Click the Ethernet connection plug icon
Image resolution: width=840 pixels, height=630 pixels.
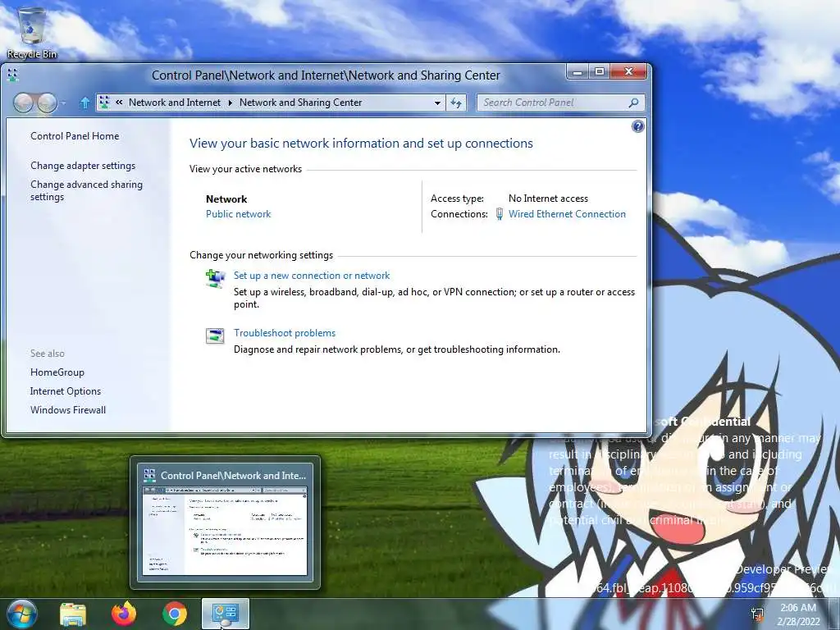[500, 214]
